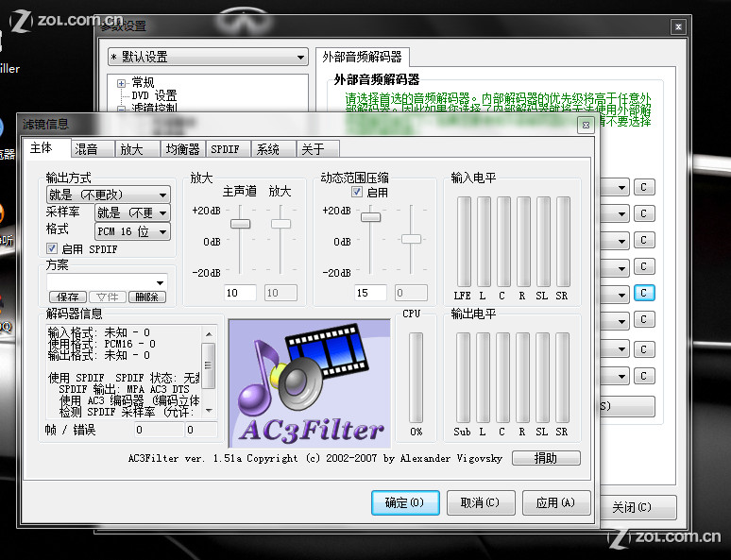Screen dimensions: 731x560
Task: Click the 保存 preset button
Action: coord(68,297)
